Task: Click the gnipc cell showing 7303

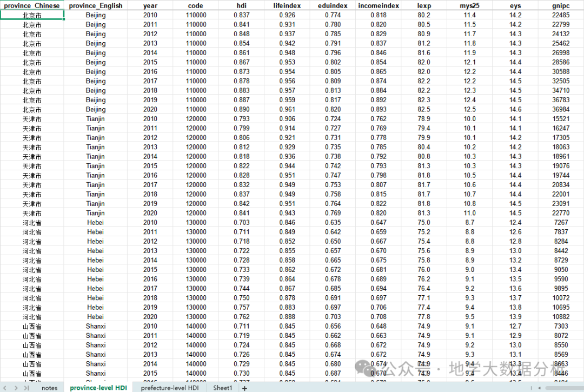Action: [561, 326]
